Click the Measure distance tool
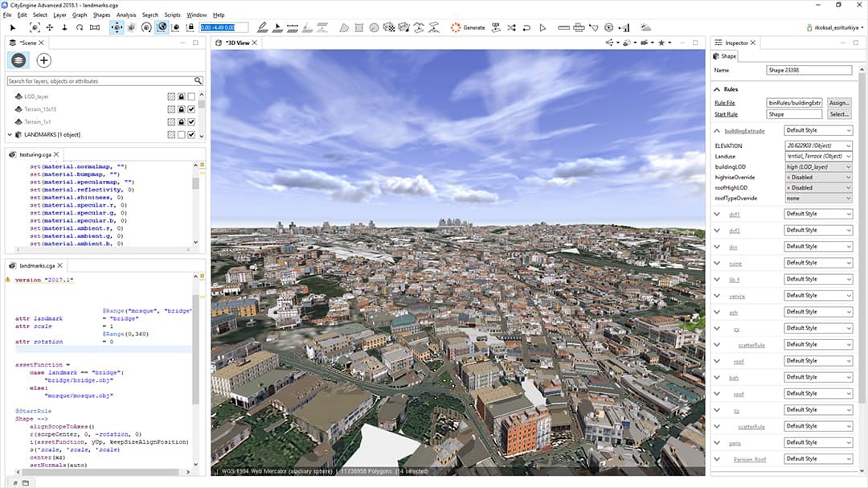The width and height of the screenshot is (868, 488). tap(563, 27)
